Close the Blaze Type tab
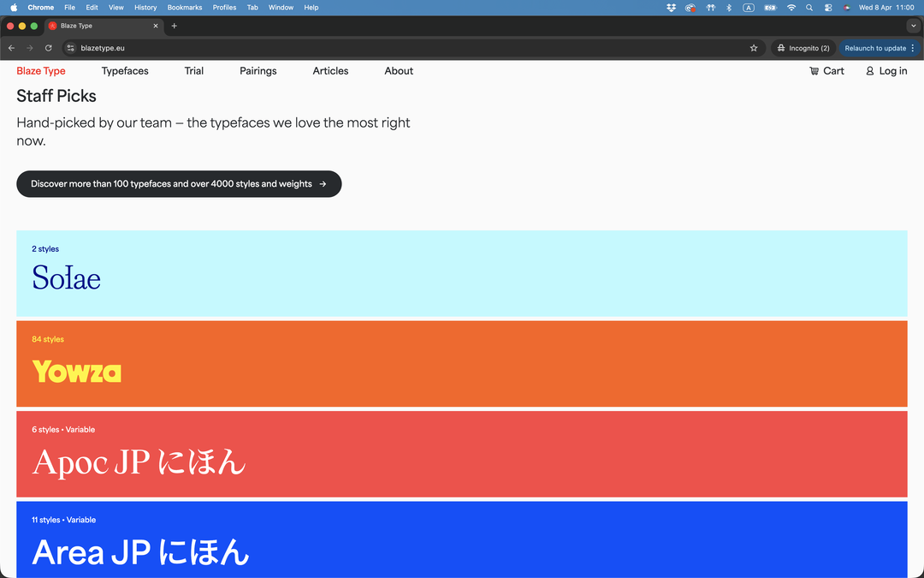 [x=156, y=26]
